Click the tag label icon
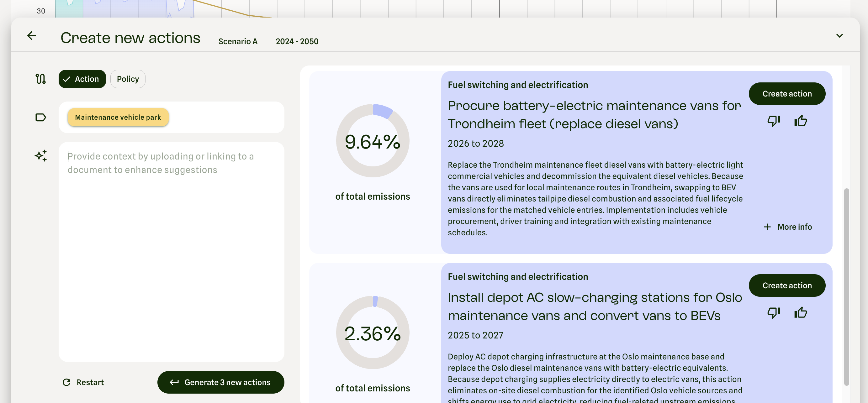This screenshot has width=868, height=403. 40,118
